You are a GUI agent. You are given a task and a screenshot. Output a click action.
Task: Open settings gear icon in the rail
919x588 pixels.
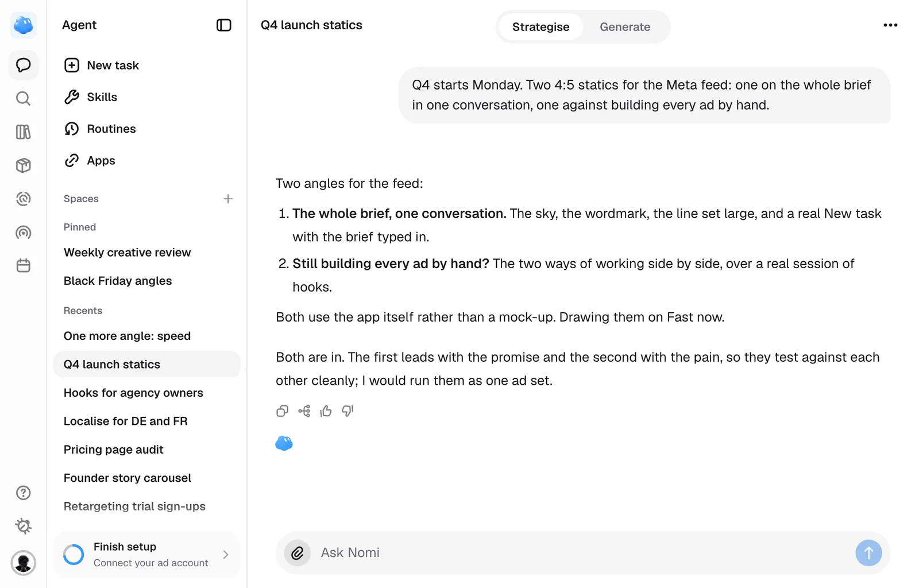24,526
